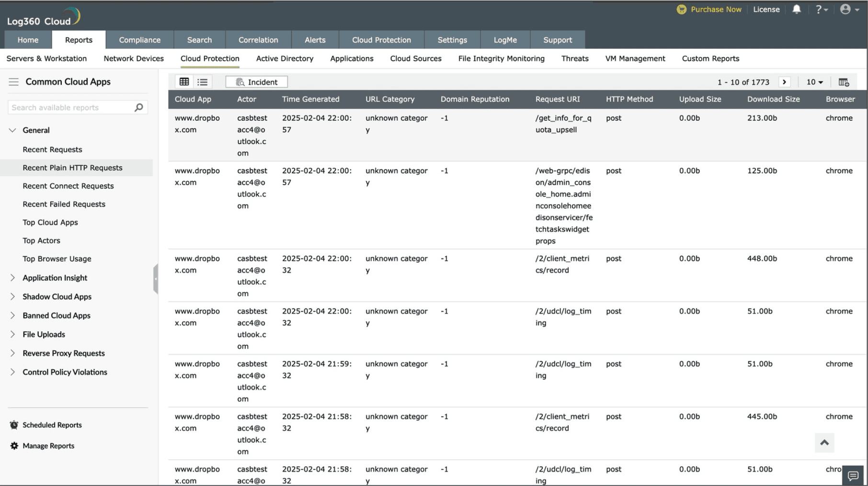Open the LogMe tab
Screen dimensions: 868x486
(505, 40)
